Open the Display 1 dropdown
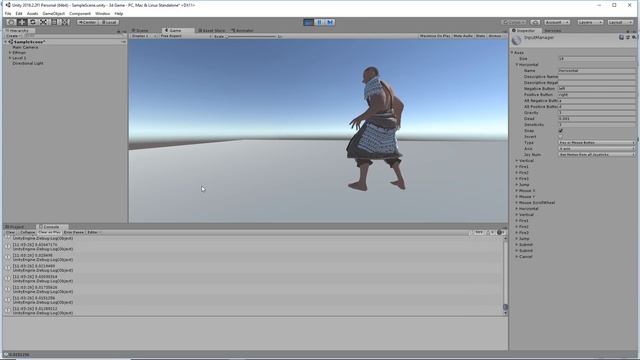The height and width of the screenshot is (360, 640). click(144, 36)
